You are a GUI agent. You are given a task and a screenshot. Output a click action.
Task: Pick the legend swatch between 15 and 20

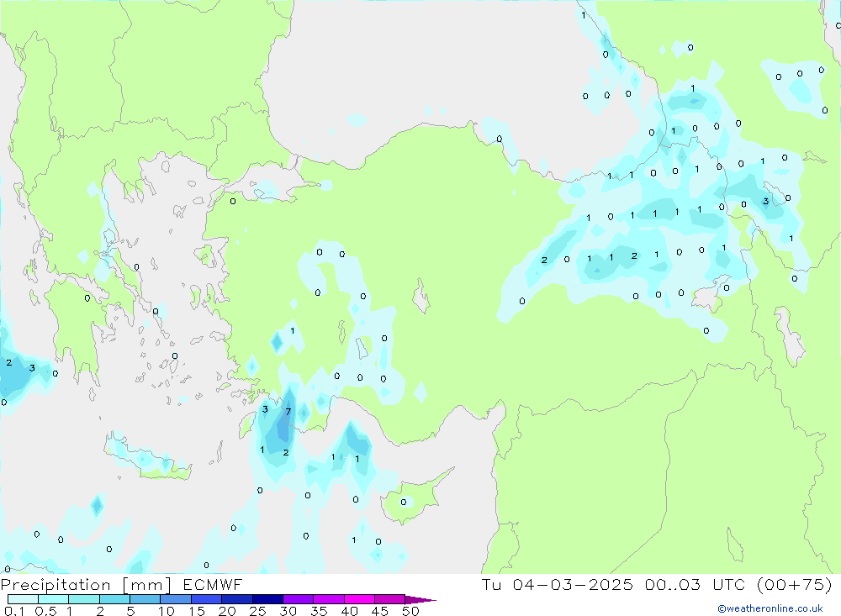pos(206,599)
